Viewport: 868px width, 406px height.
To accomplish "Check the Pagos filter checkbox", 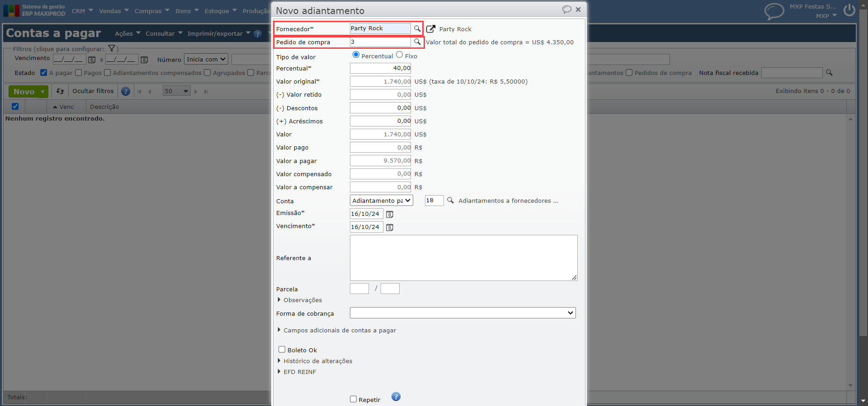I will pos(78,72).
